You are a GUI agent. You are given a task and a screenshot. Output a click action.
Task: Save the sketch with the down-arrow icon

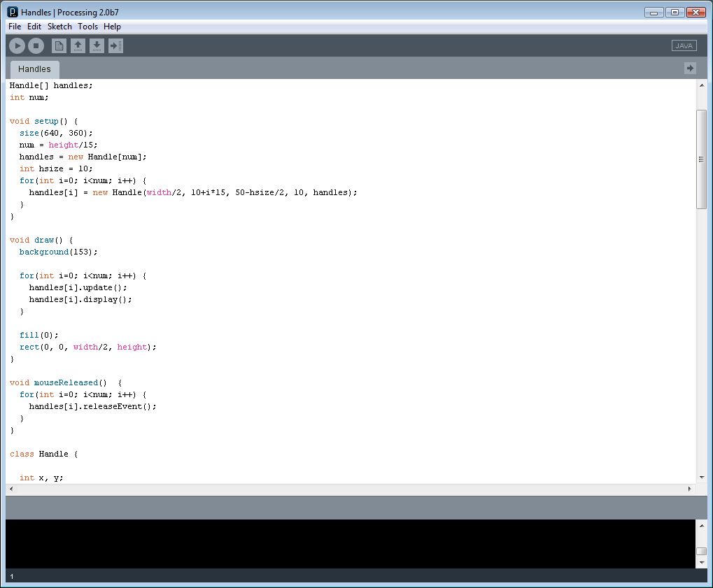point(97,45)
